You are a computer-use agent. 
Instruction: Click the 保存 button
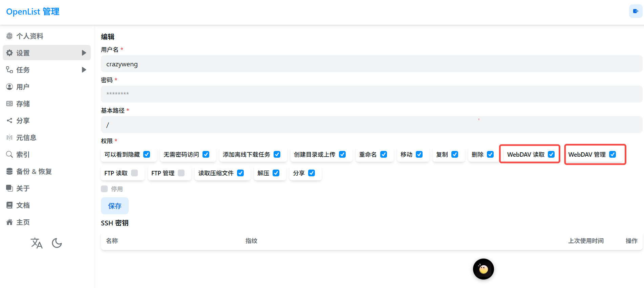(x=114, y=206)
